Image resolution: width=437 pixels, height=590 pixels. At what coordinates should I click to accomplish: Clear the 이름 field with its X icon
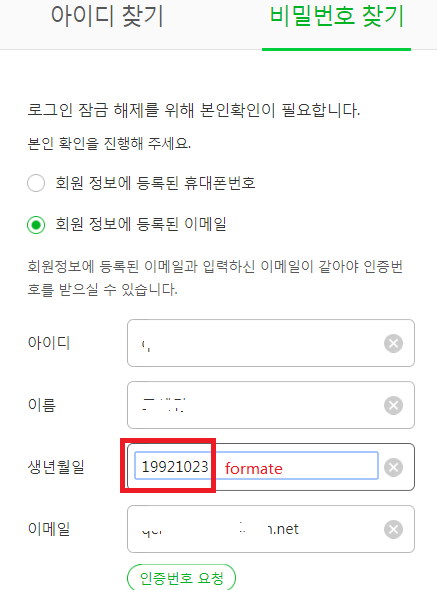coord(393,405)
